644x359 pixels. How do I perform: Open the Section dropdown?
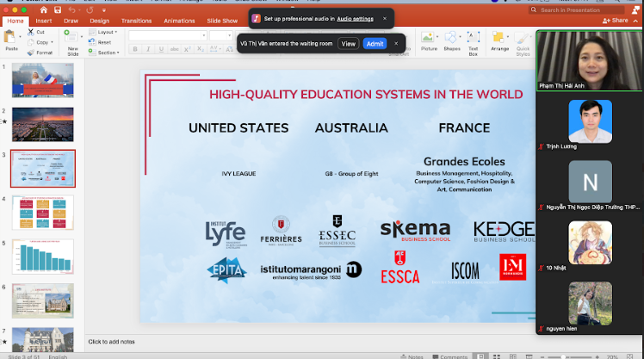tap(108, 53)
